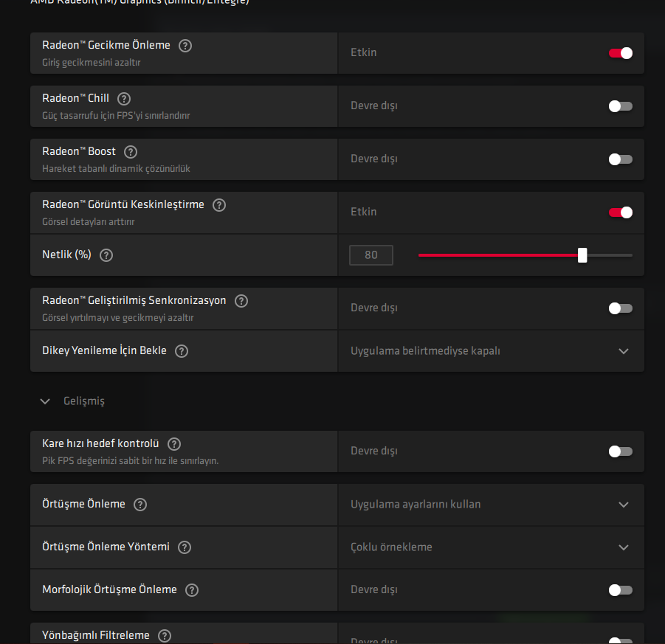Show help for Kare hızı hedef kontrolü
665x644 pixels.
[174, 444]
